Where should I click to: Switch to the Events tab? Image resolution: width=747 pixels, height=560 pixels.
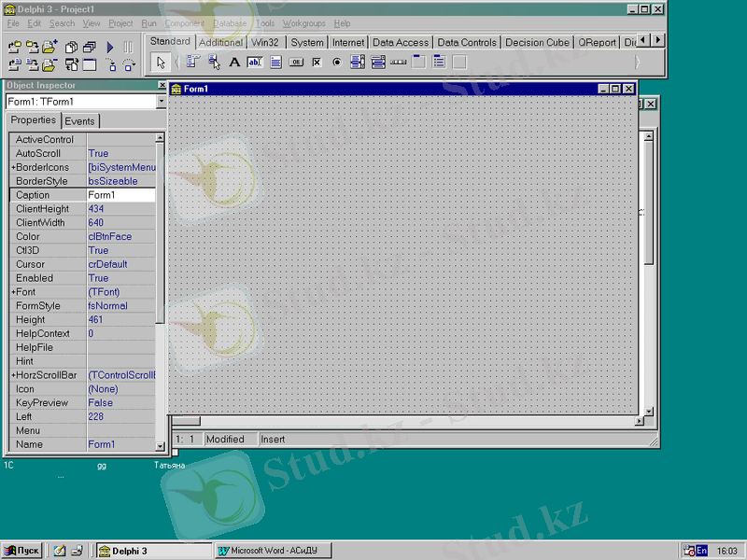pyautogui.click(x=79, y=121)
